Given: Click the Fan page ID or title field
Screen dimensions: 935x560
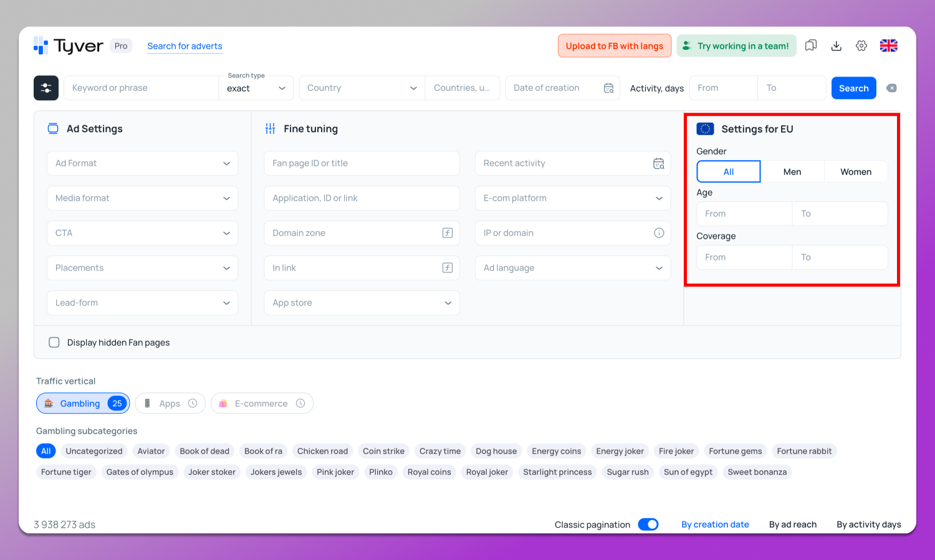Looking at the screenshot, I should tap(362, 163).
